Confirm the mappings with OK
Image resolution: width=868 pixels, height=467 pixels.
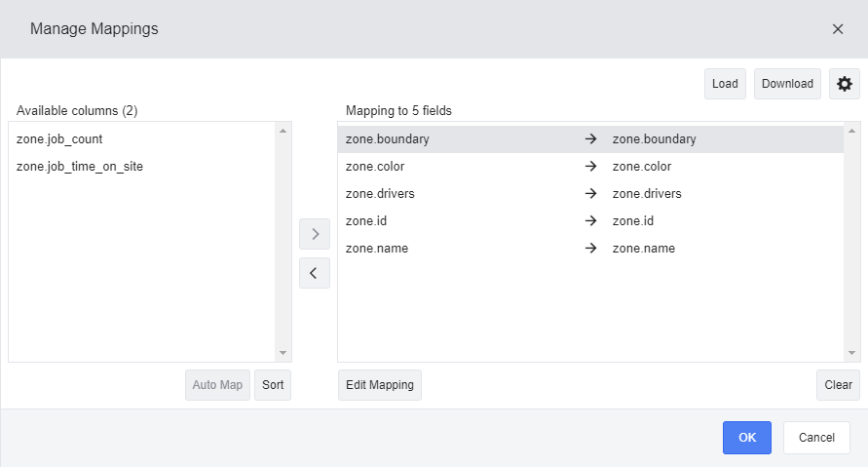(x=747, y=438)
